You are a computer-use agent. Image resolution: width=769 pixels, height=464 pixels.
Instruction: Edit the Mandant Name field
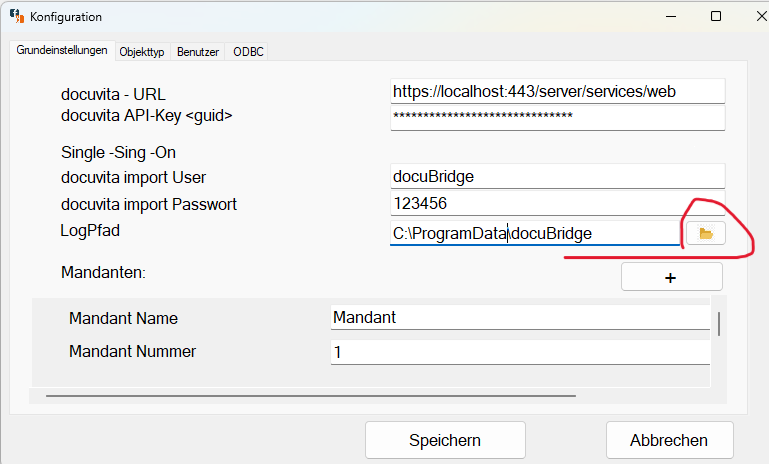point(520,317)
